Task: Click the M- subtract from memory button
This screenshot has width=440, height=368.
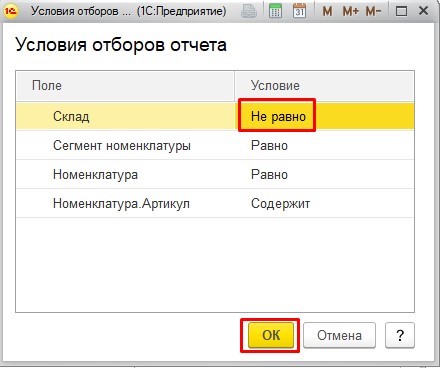Action: (373, 12)
